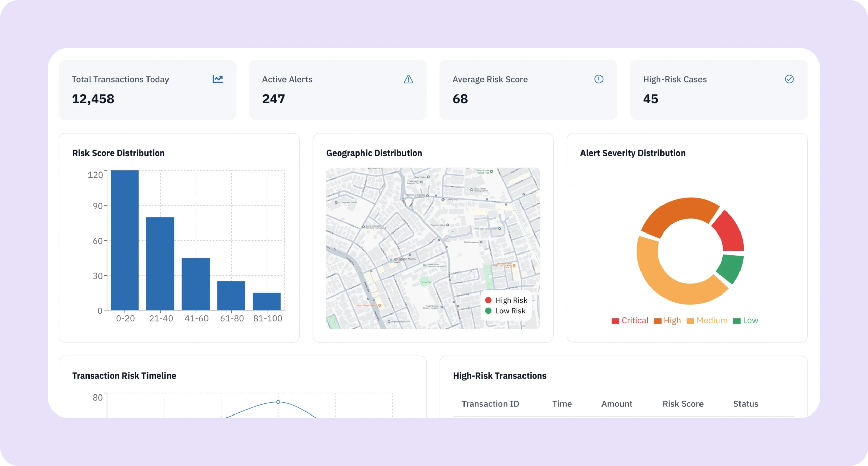Click the Low severity green legend swatch
The height and width of the screenshot is (466, 868).
tap(736, 321)
